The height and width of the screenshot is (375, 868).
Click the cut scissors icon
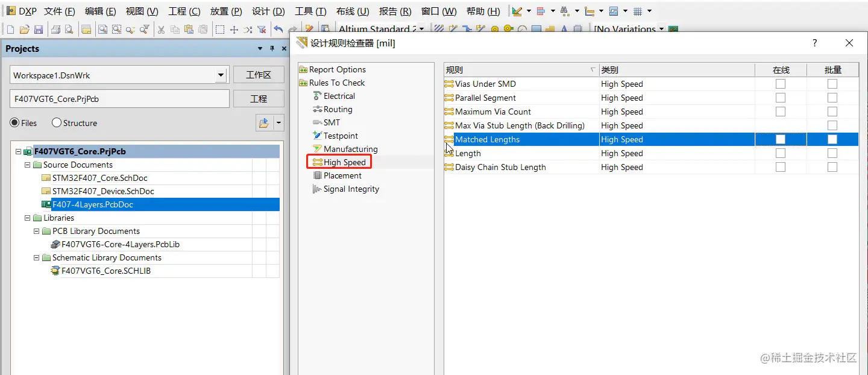coord(161,30)
